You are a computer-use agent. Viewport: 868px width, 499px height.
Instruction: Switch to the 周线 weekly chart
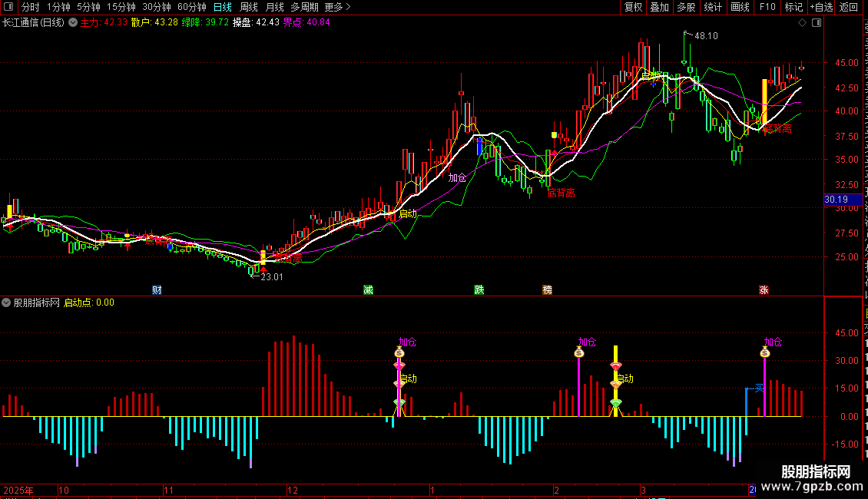249,7
